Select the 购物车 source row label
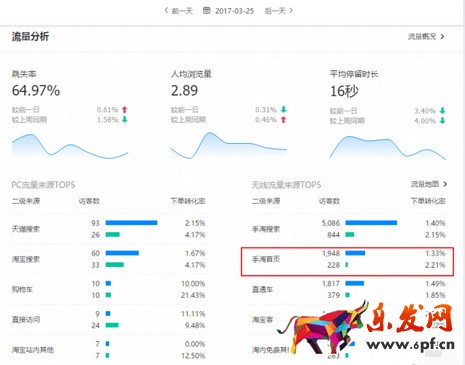This screenshot has height=365, width=465. point(22,289)
